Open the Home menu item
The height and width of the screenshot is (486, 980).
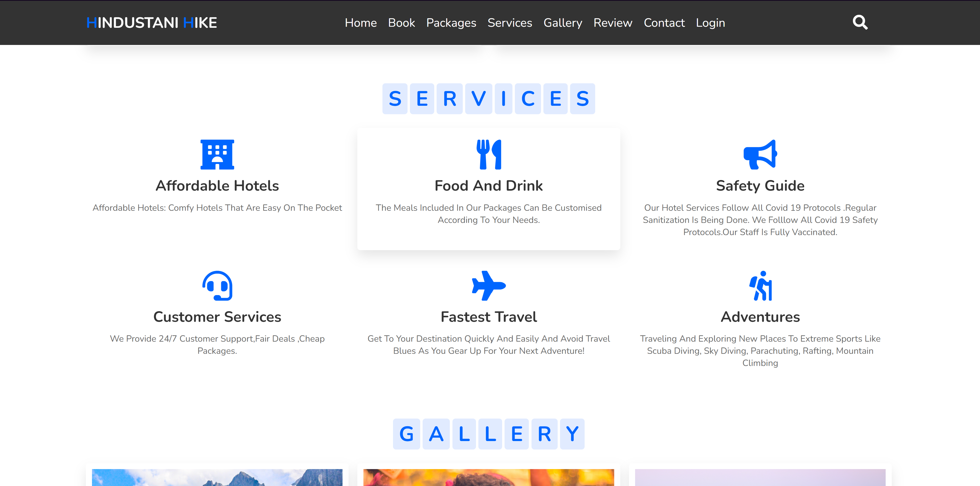[360, 23]
